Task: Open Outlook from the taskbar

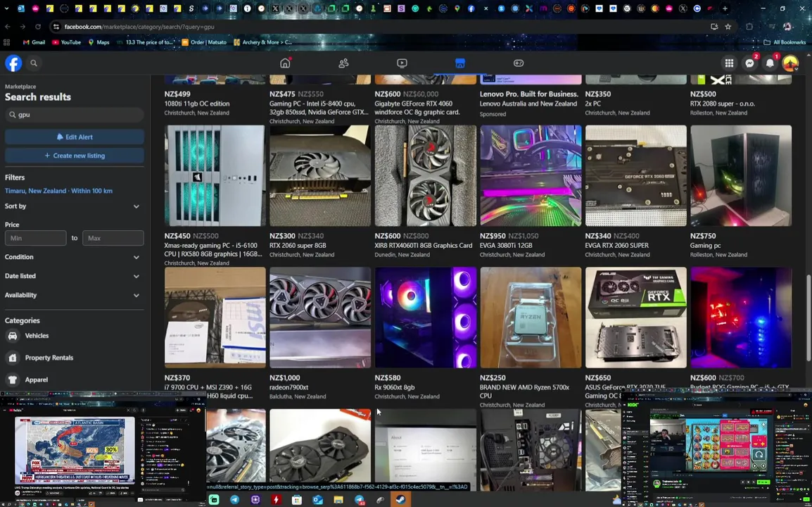Action: point(317,500)
